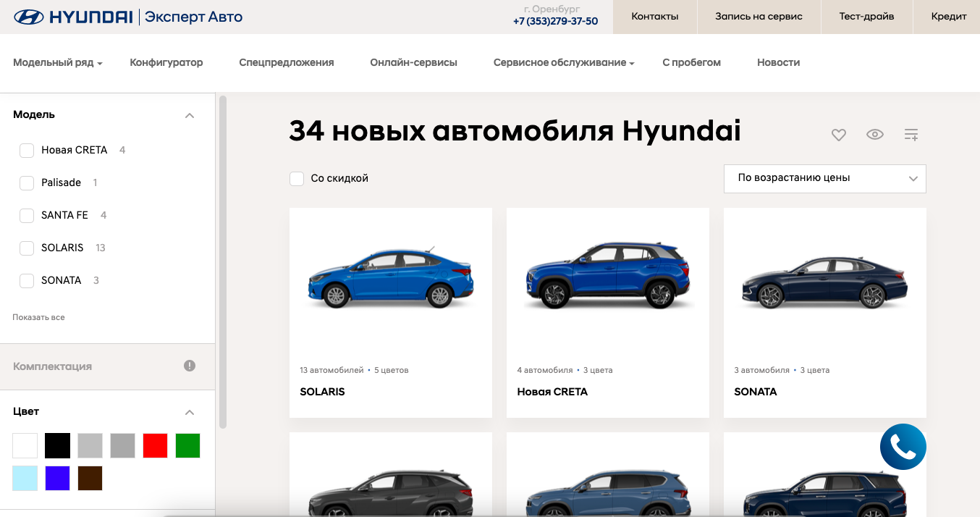The width and height of the screenshot is (980, 517).
Task: Expand the Комплектация filter section
Action: pyautogui.click(x=107, y=366)
